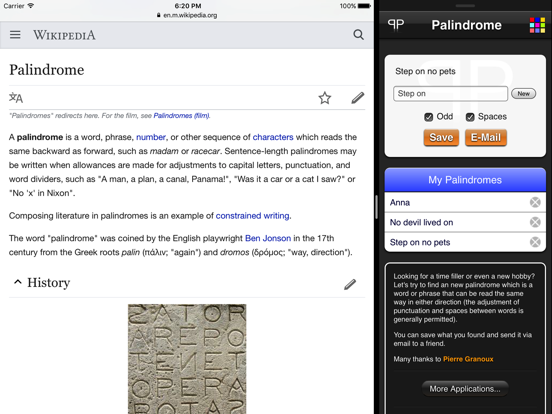Send palindrome via E-Mail button
The image size is (552, 414).
(x=486, y=137)
